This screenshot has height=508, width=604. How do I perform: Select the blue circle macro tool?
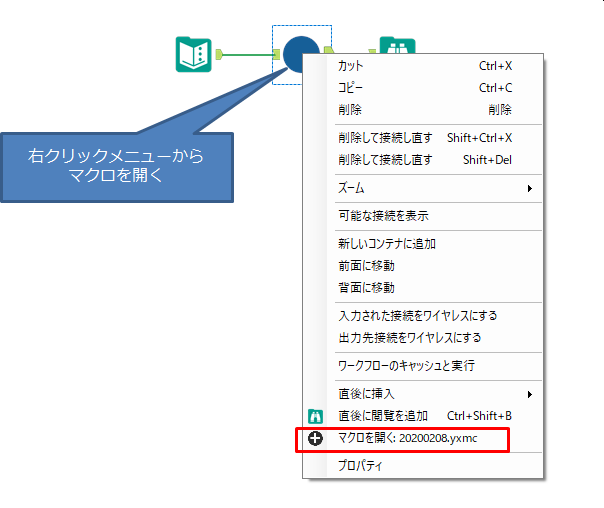(x=298, y=52)
